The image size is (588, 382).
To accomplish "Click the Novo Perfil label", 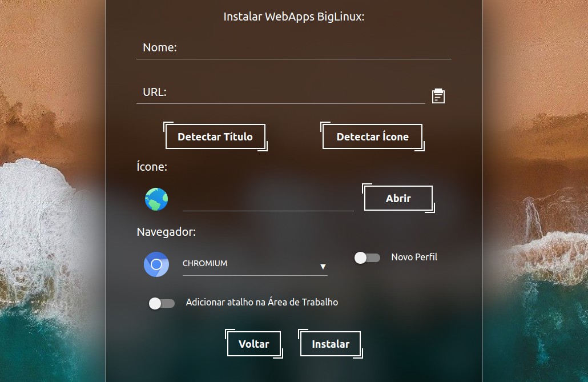I will point(414,257).
